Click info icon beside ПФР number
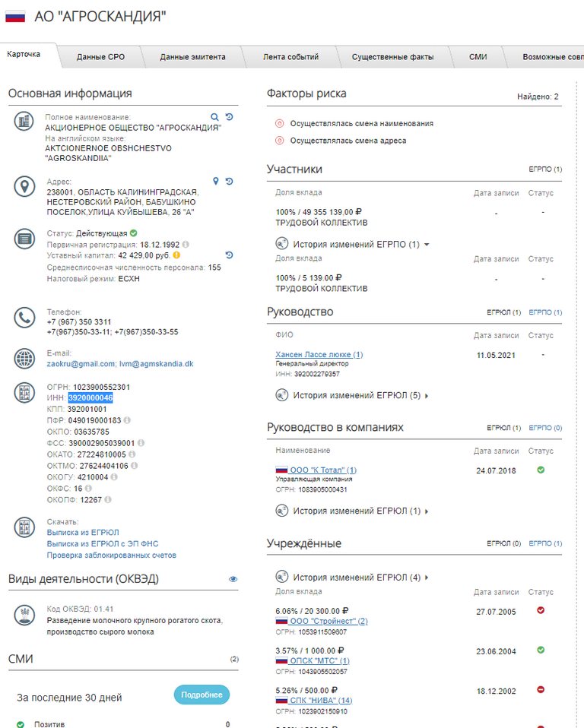584x728 pixels. pos(127,420)
